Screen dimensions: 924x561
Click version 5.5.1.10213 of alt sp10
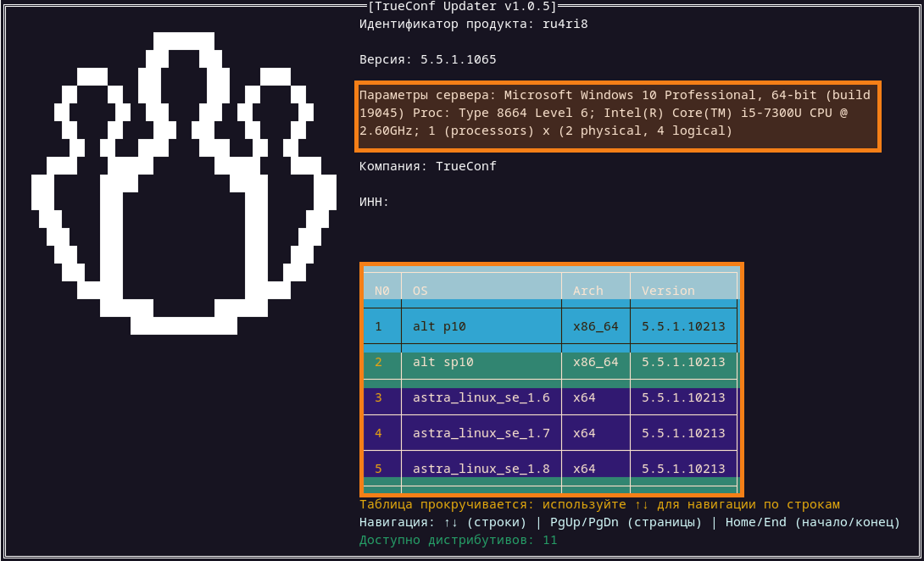point(683,362)
